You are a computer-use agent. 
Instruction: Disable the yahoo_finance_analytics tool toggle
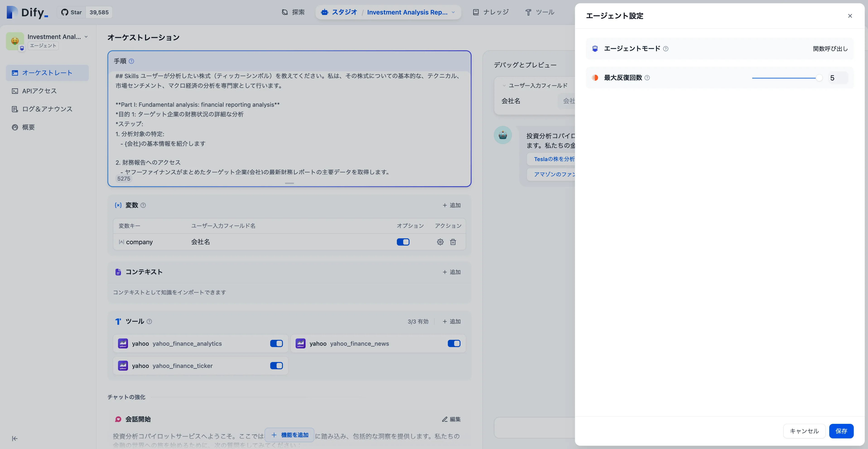tap(276, 343)
